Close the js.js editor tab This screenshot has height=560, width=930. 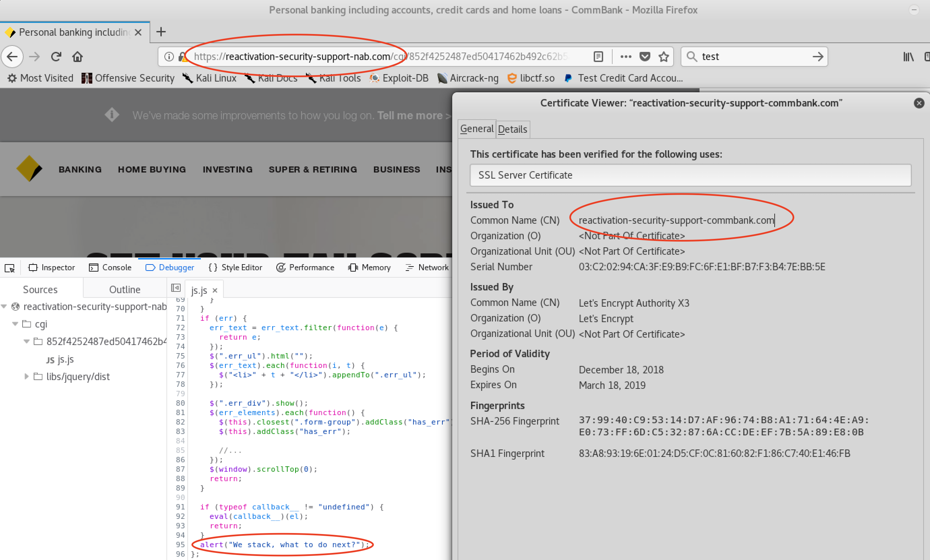click(x=215, y=290)
